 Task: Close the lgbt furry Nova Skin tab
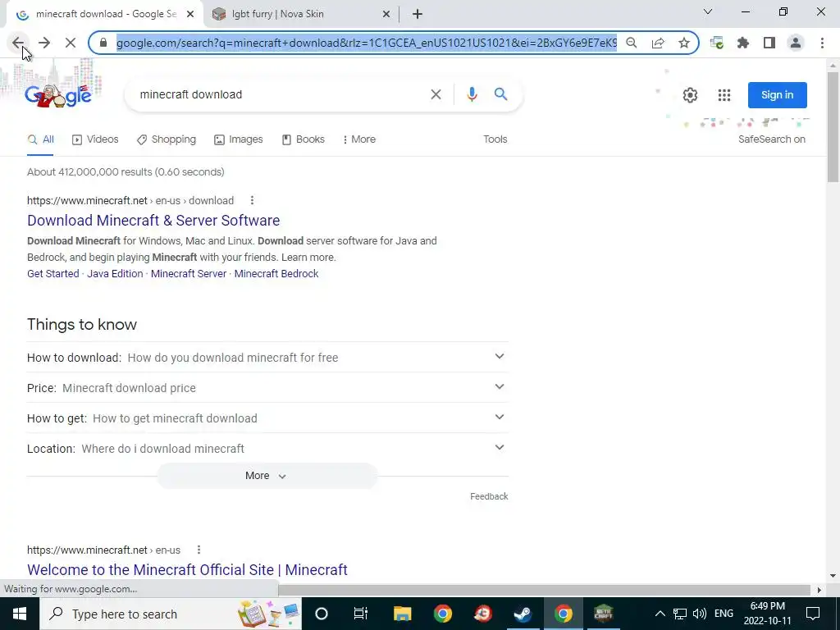pyautogui.click(x=386, y=15)
